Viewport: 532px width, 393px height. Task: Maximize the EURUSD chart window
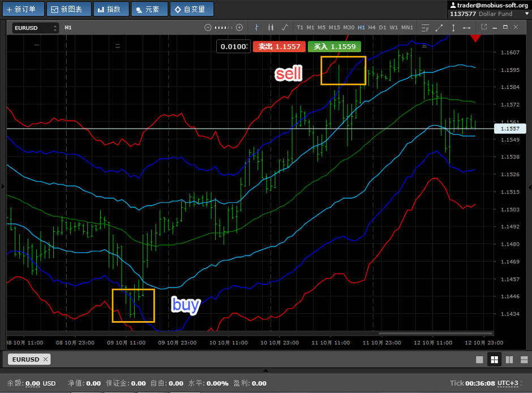tap(505, 27)
